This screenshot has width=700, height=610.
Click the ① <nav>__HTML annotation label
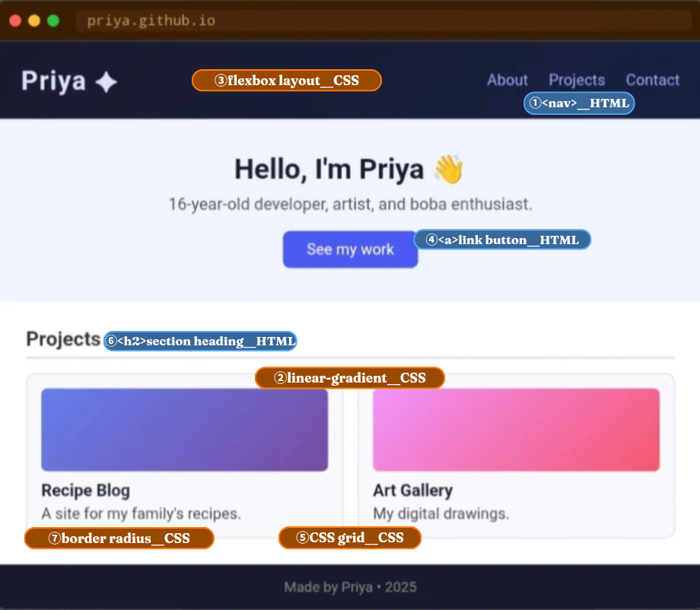pyautogui.click(x=578, y=103)
